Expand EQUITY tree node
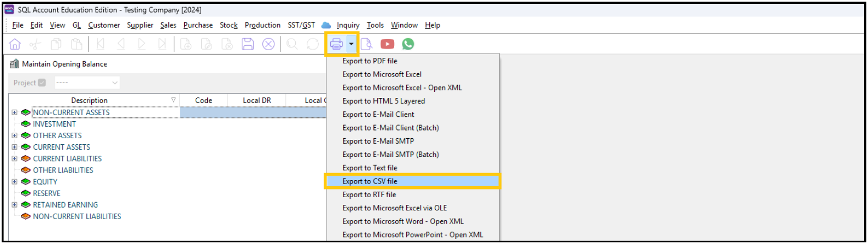Image resolution: width=868 pixels, height=244 pixels. click(x=14, y=182)
